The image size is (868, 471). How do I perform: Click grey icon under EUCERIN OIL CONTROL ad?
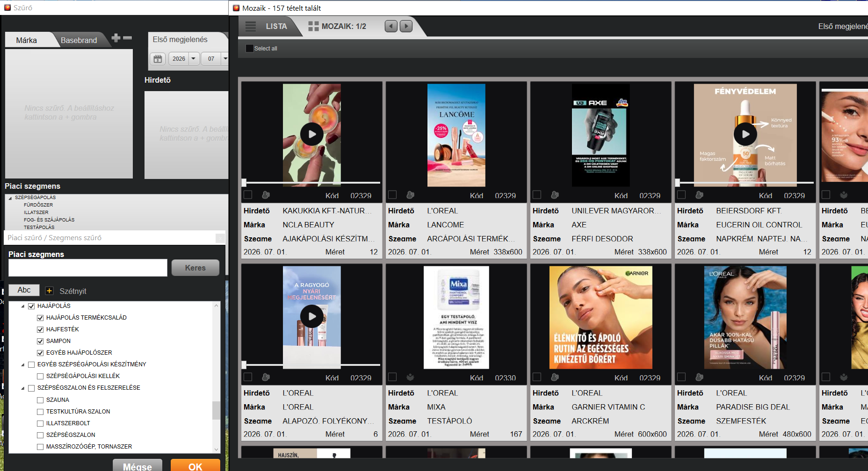click(699, 195)
